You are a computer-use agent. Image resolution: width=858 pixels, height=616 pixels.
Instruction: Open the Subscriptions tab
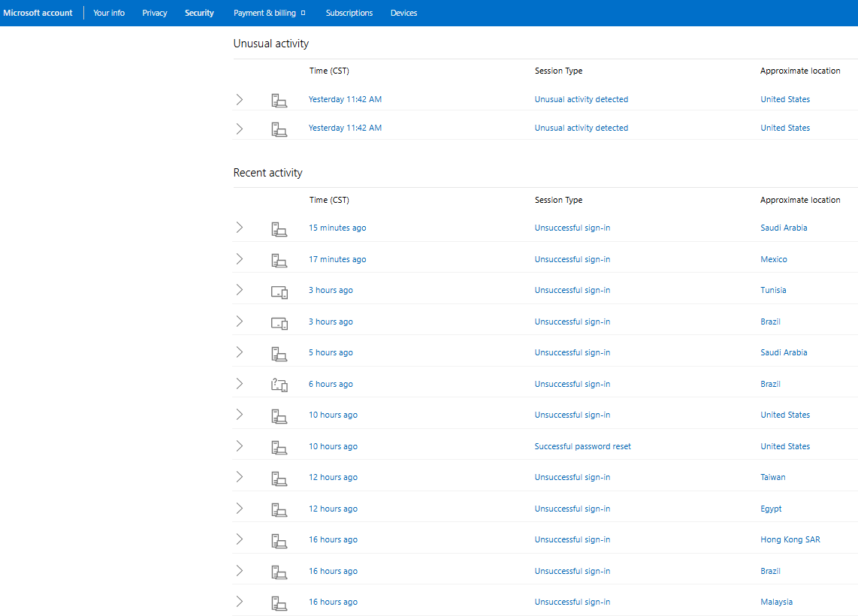pos(349,13)
